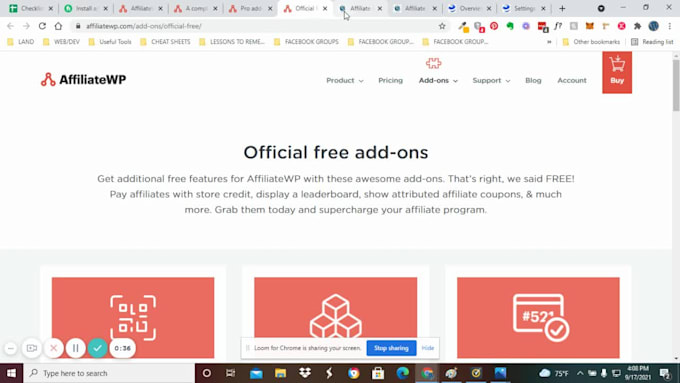680x383 pixels.
Task: Open the Windows Start menu
Action: [x=11, y=373]
